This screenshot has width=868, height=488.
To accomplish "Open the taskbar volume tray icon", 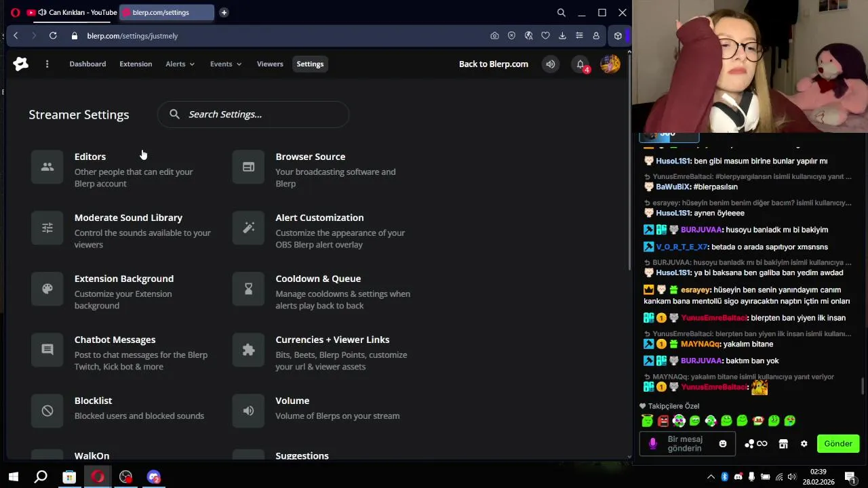I will (x=792, y=477).
